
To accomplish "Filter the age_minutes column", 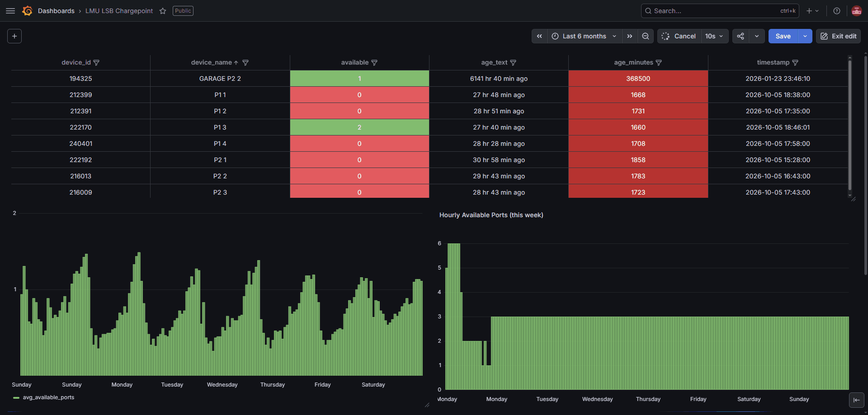I will pos(659,63).
